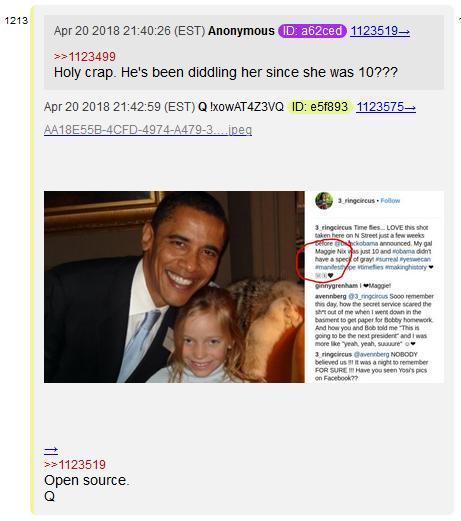The image size is (461, 521).
Task: Follow the >>1123499 quote reference
Action: [x=85, y=57]
